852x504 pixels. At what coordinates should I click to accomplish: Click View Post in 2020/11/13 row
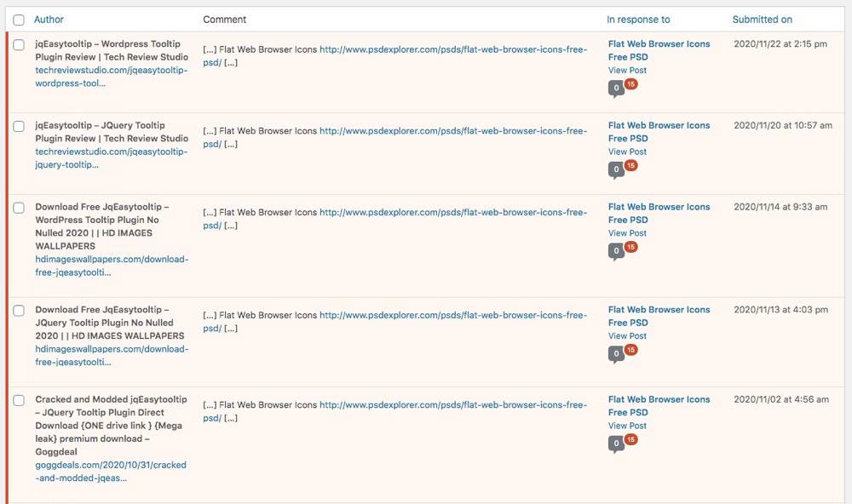coord(627,335)
